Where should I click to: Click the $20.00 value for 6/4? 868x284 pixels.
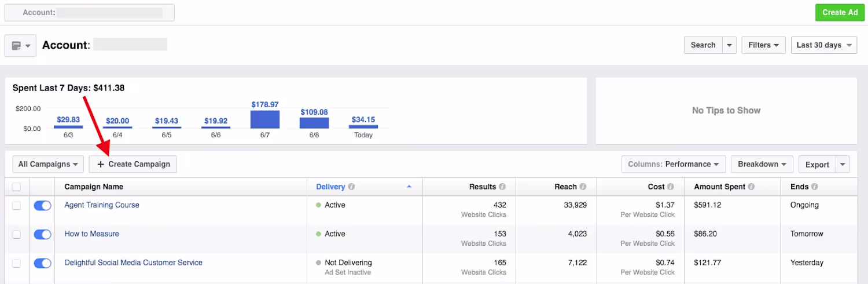click(x=117, y=121)
